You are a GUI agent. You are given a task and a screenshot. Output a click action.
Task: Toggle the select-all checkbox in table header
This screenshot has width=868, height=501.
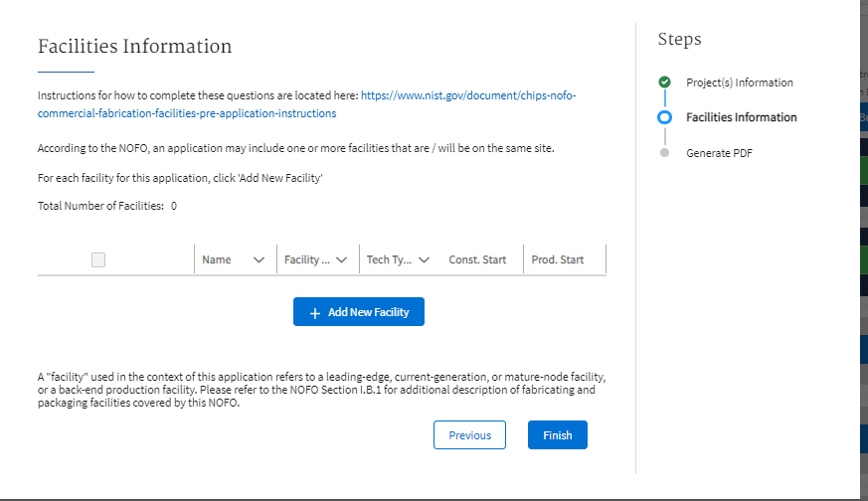98,259
